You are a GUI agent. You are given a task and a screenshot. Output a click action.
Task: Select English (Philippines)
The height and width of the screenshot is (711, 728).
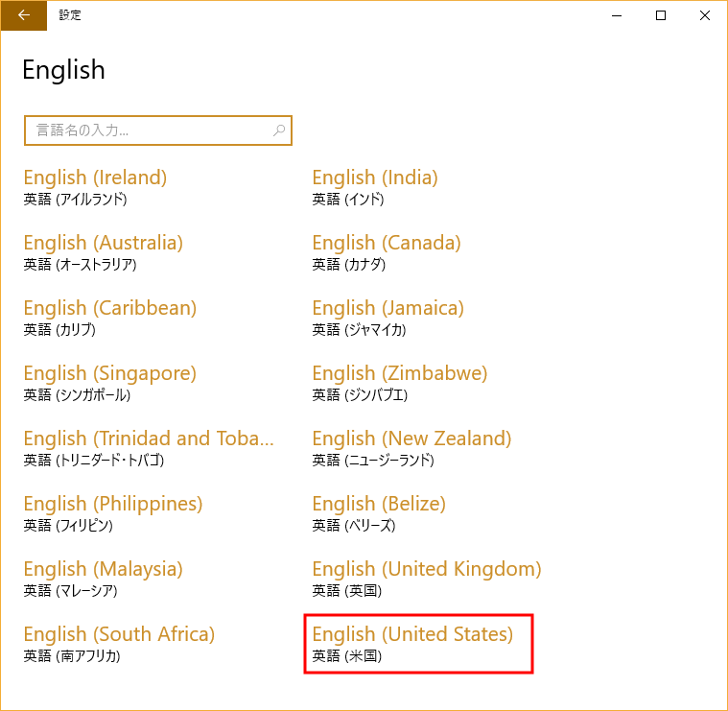click(113, 513)
